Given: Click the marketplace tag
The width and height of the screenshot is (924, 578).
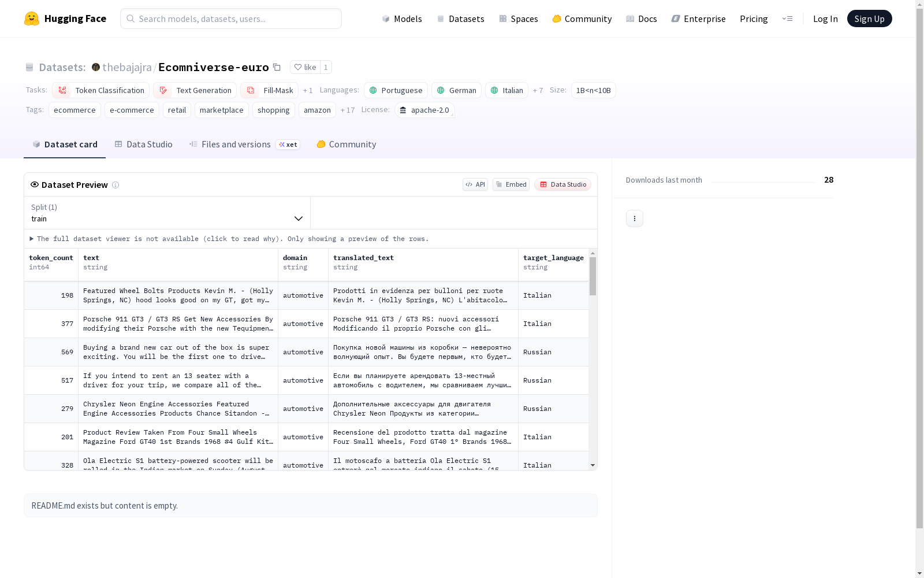Looking at the screenshot, I should tap(222, 110).
